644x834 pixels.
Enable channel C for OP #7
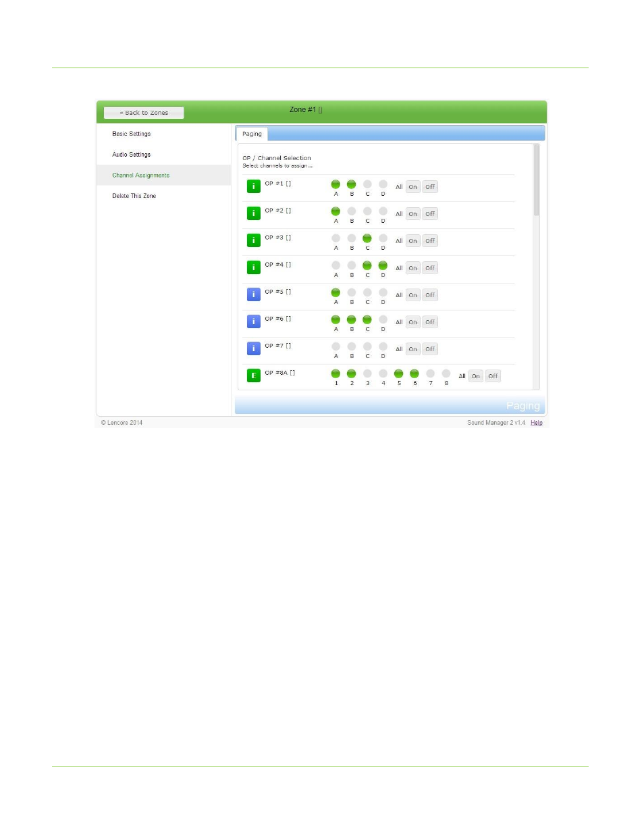pos(367,346)
